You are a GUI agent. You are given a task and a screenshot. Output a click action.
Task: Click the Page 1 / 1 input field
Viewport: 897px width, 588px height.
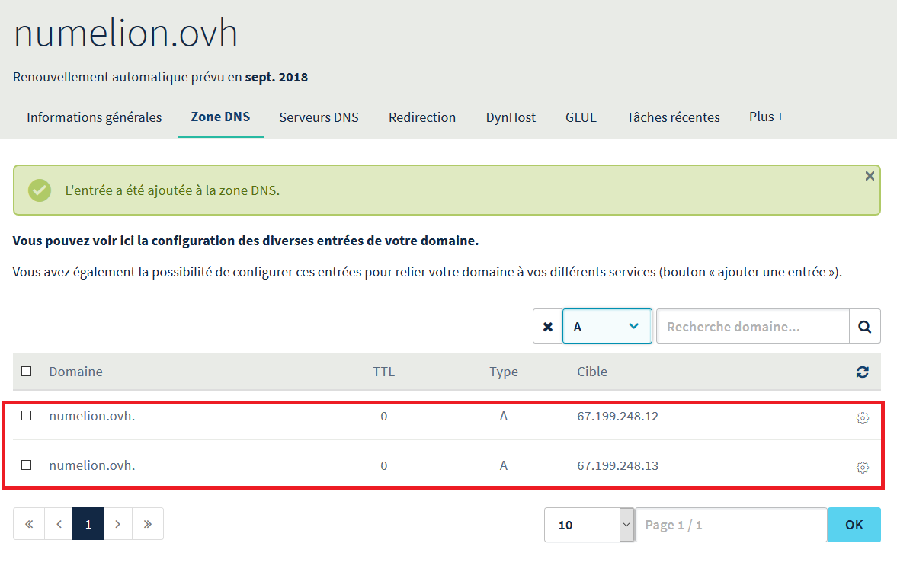731,525
